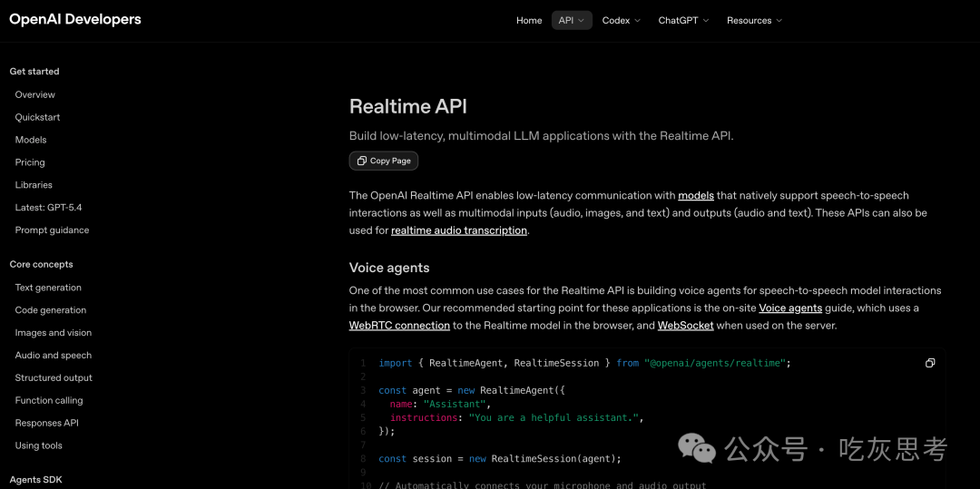980x489 pixels.
Task: Open Text generation in sidebar
Action: 48,288
